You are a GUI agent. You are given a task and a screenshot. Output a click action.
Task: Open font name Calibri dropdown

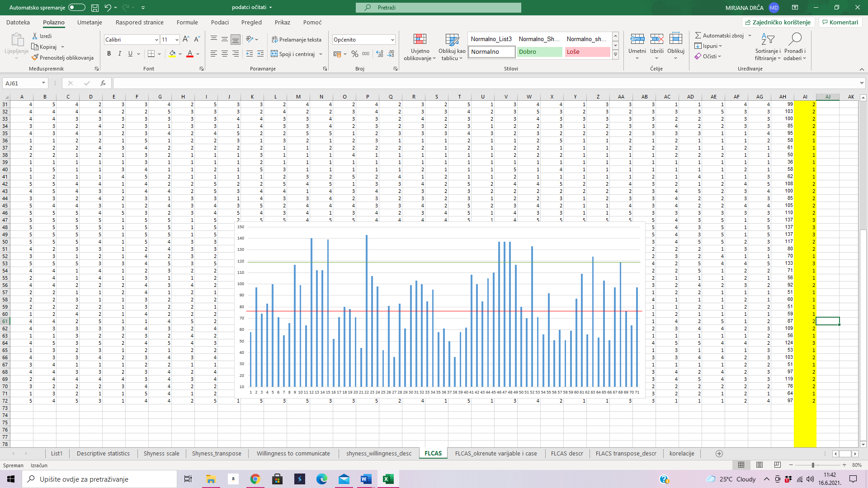pyautogui.click(x=156, y=40)
